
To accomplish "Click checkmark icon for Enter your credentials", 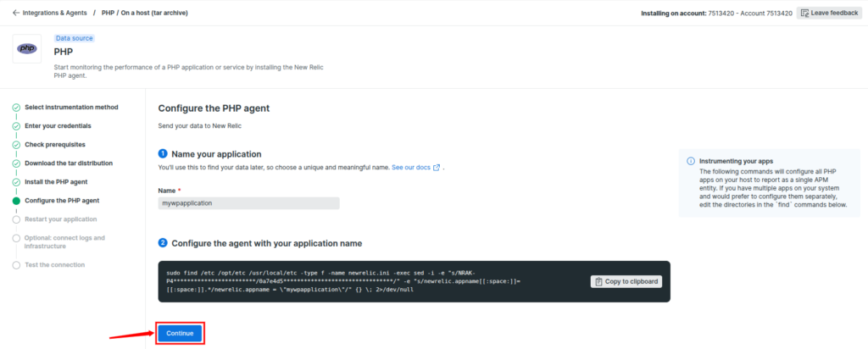I will point(16,126).
